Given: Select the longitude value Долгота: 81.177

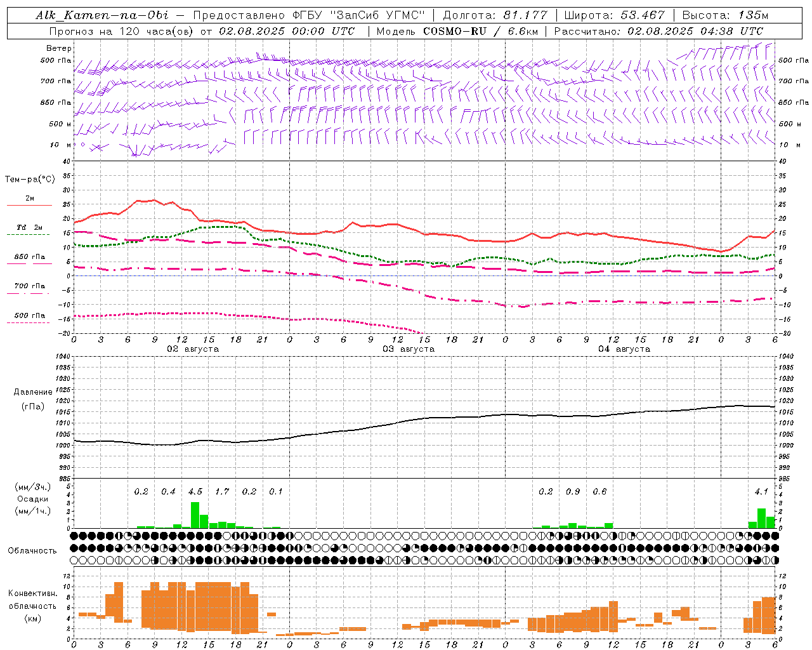Looking at the screenshot, I should [x=495, y=15].
